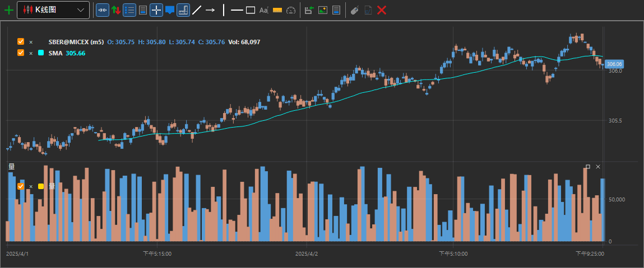
Task: Remove SMA indicator with its small x
Action: (x=31, y=53)
